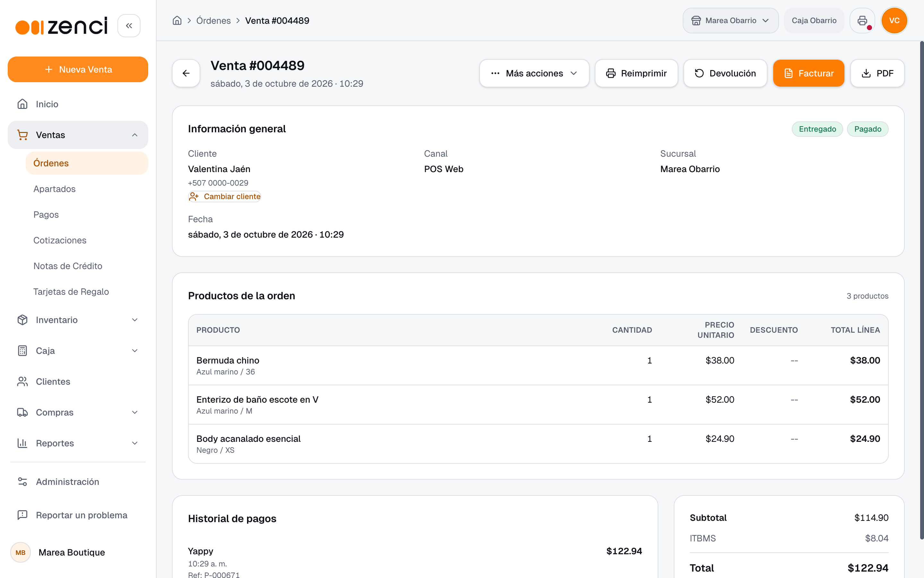Click the Ventas shopping cart icon
924x578 pixels.
click(x=22, y=135)
